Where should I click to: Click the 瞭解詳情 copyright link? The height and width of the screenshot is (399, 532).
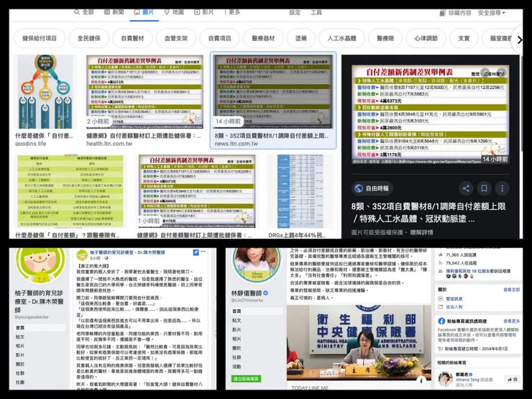click(x=421, y=232)
